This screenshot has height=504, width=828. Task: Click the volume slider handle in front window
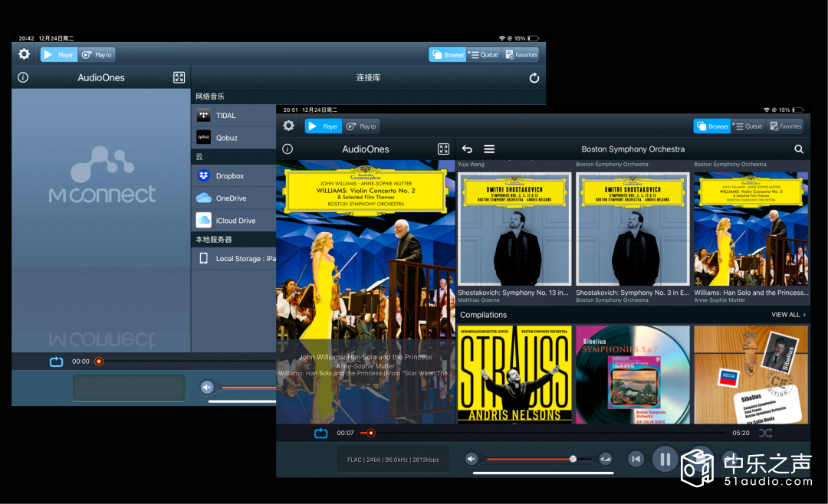tap(573, 459)
